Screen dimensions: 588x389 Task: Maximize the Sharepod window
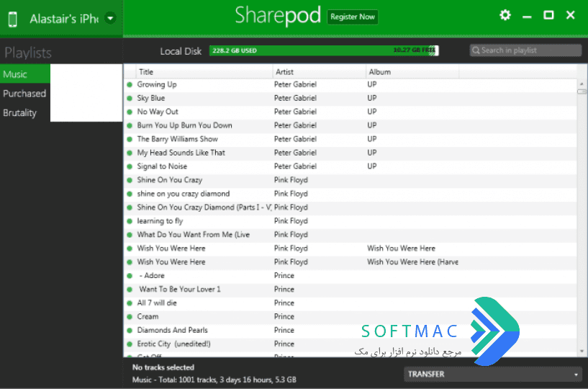pos(548,15)
